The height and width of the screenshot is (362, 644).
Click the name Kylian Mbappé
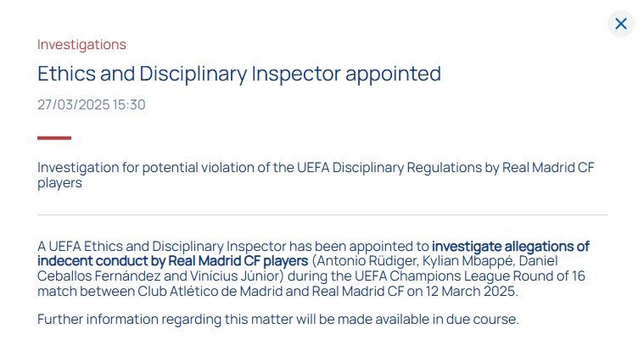(468, 261)
